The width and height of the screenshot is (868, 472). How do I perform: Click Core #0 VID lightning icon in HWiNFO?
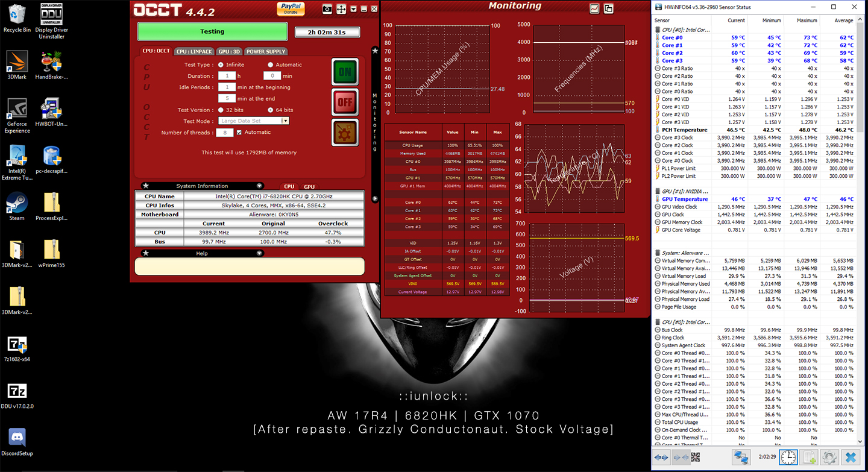(657, 99)
